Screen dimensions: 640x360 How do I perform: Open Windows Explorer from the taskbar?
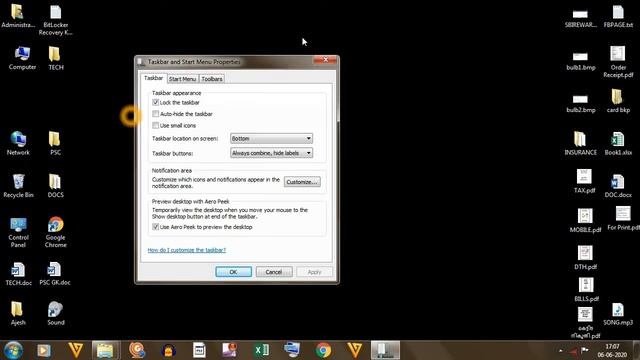[105, 350]
